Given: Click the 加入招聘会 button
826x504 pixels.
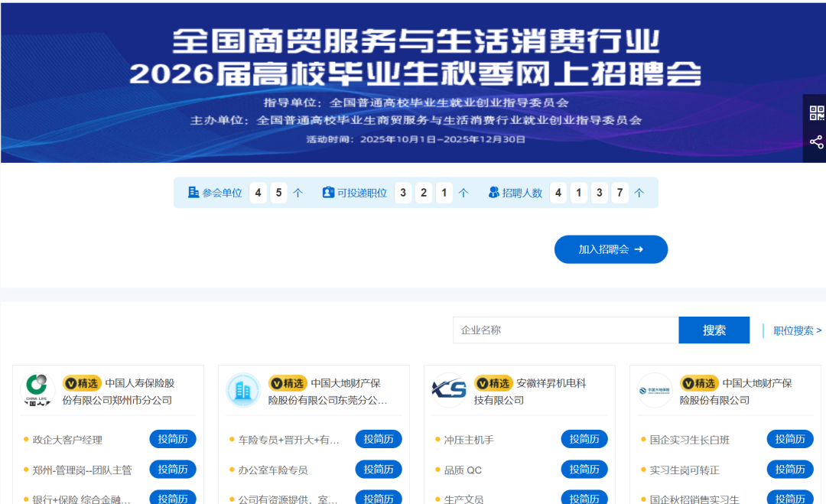Looking at the screenshot, I should [x=610, y=249].
